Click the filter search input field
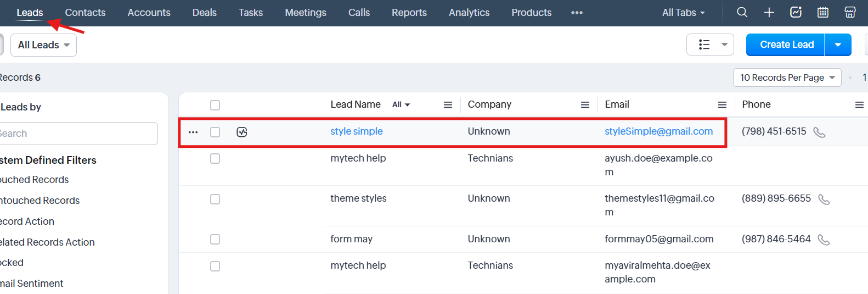Viewport: 868px width, 294px height. point(78,134)
